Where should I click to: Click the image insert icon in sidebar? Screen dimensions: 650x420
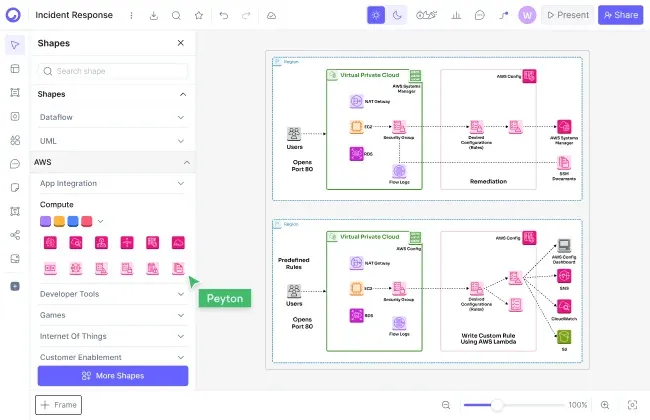(x=15, y=259)
